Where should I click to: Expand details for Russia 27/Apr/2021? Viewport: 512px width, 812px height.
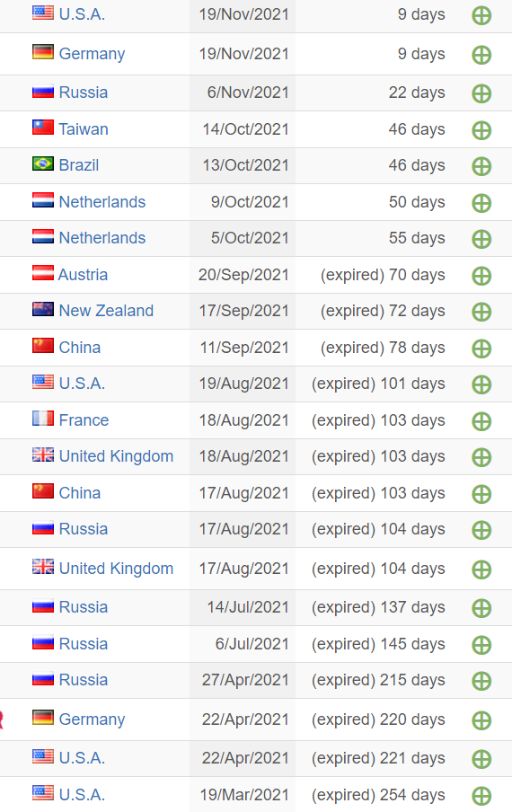(481, 681)
